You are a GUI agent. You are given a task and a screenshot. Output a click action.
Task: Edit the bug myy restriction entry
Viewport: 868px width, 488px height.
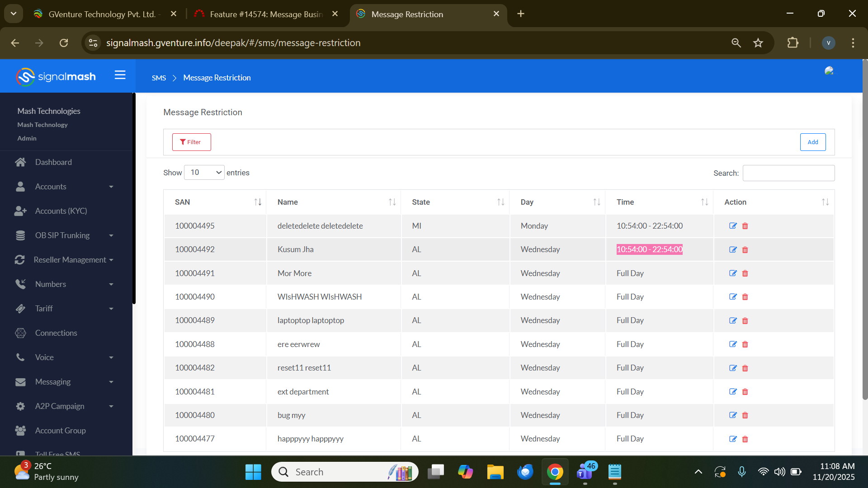[x=733, y=415]
